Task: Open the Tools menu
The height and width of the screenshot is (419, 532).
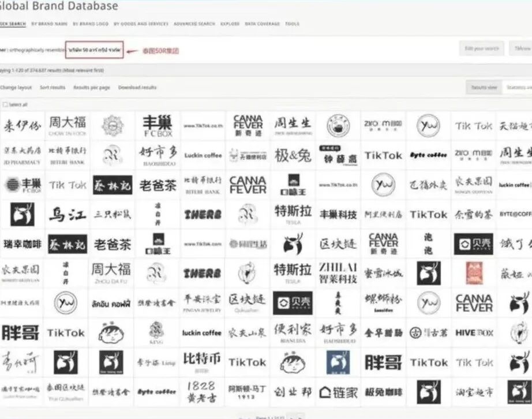Action: pyautogui.click(x=291, y=24)
